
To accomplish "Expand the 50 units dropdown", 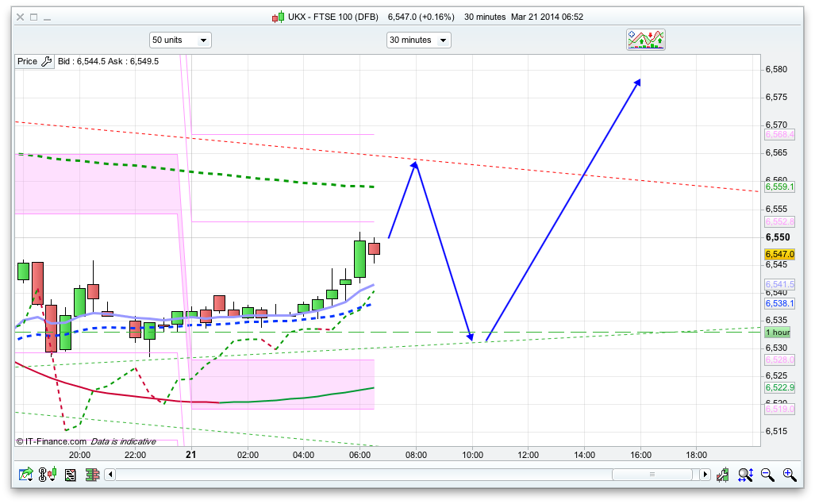I will [x=180, y=40].
